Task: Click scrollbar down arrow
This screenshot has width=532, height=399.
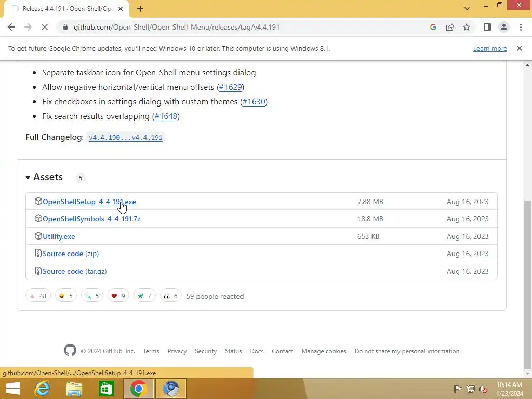Action: coord(528,374)
